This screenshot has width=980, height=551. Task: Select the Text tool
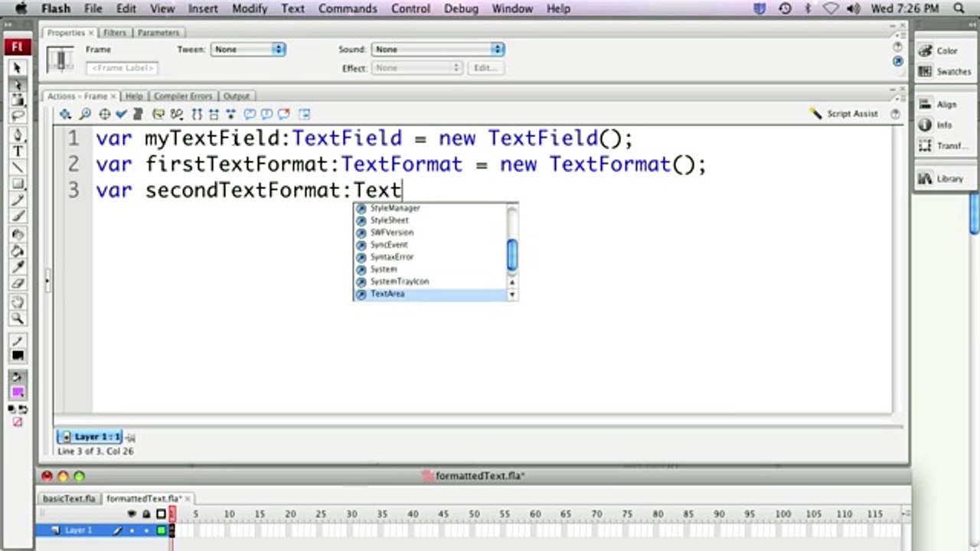pos(17,152)
